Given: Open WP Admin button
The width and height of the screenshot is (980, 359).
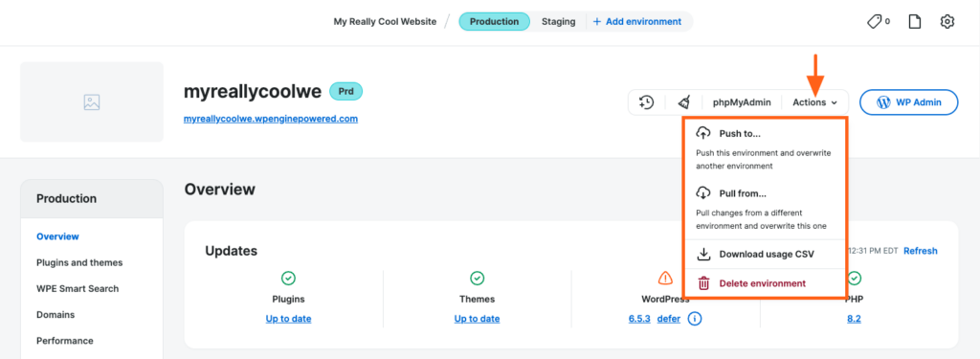Looking at the screenshot, I should pyautogui.click(x=909, y=102).
